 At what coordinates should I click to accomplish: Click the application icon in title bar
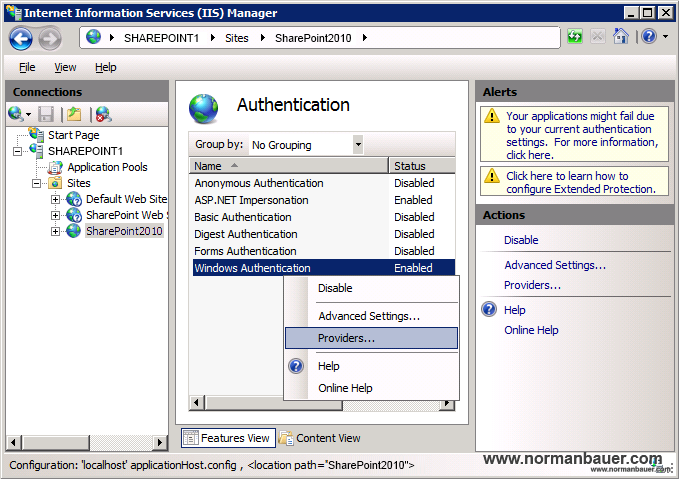13,13
